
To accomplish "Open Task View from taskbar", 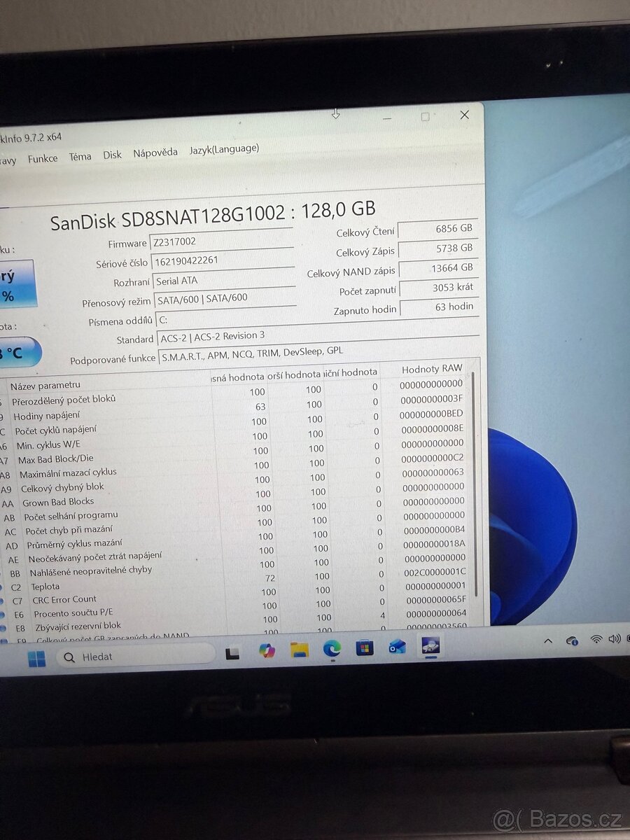I will (233, 653).
